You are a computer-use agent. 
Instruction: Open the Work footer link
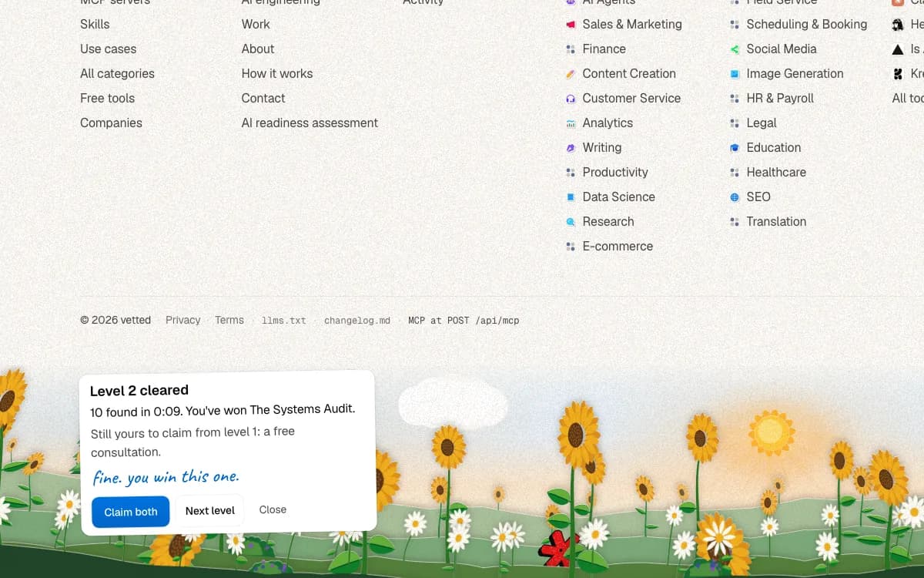(256, 25)
